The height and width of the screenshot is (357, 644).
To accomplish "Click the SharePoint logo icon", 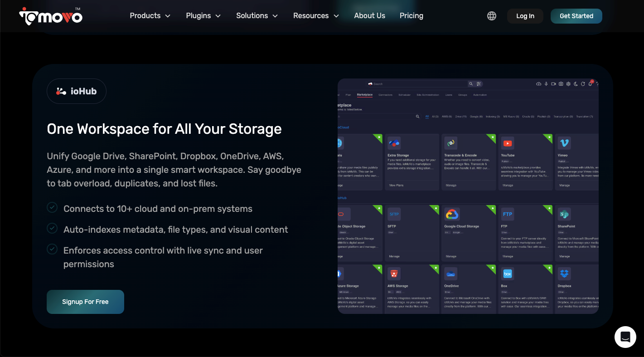I will coord(564,214).
